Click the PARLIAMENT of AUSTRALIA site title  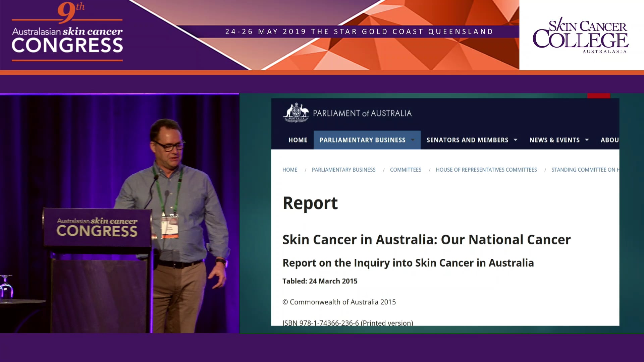[362, 113]
